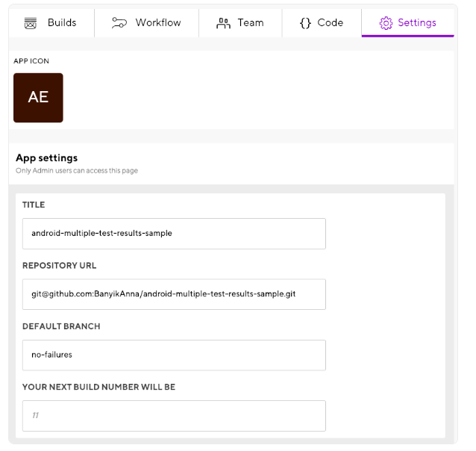Select the Code tab label

[x=331, y=23]
